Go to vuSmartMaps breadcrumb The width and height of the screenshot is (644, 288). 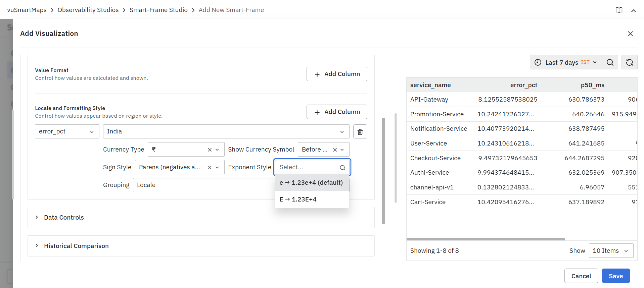click(27, 10)
